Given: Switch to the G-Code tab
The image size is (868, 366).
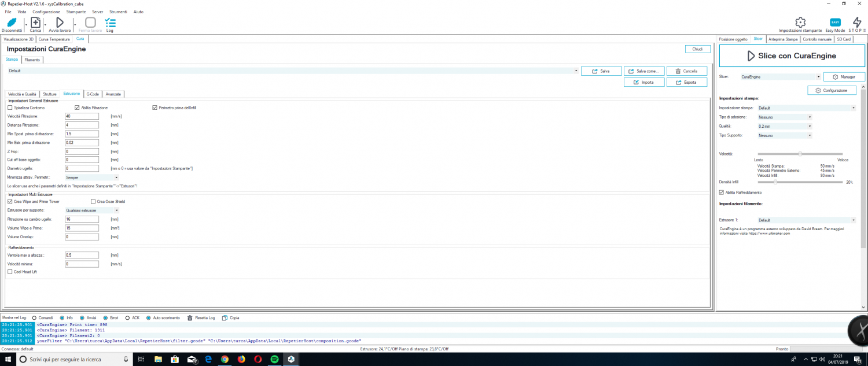Looking at the screenshot, I should (93, 94).
